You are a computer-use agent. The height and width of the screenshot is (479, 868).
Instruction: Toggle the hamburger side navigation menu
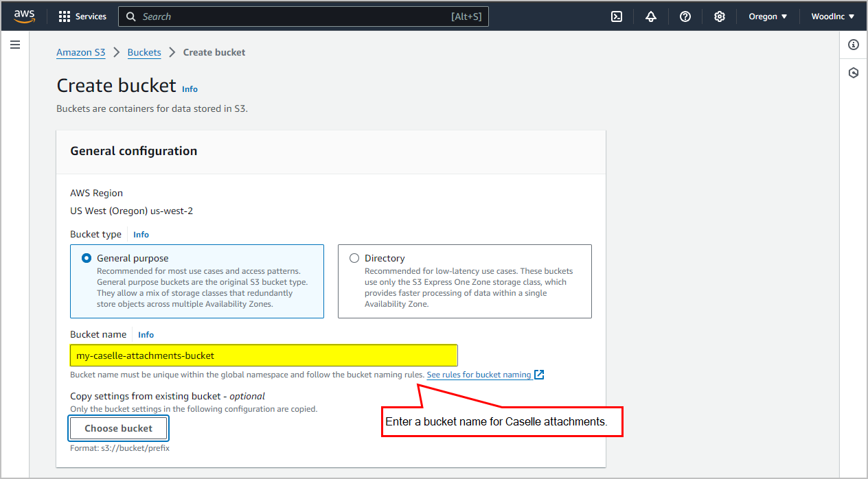click(15, 45)
